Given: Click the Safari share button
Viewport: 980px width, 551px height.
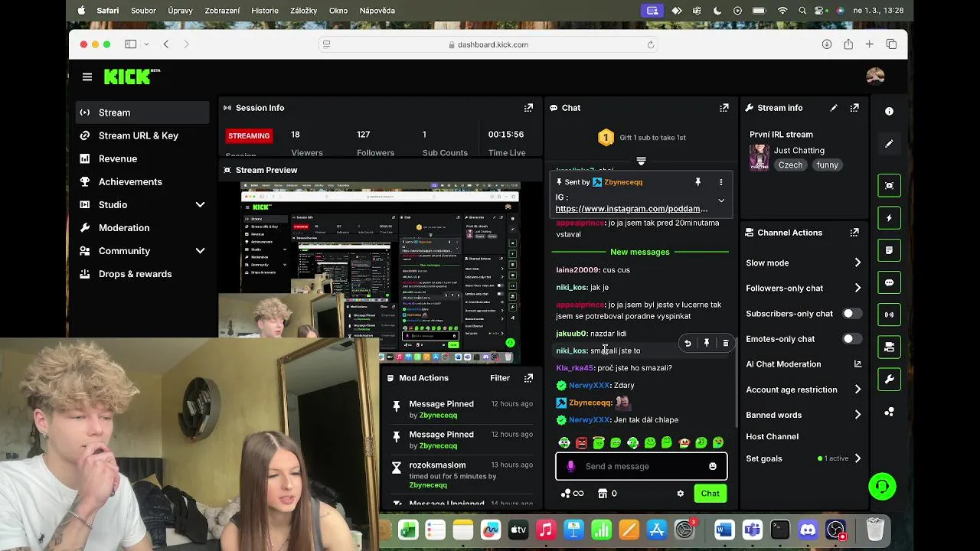Looking at the screenshot, I should (x=848, y=44).
